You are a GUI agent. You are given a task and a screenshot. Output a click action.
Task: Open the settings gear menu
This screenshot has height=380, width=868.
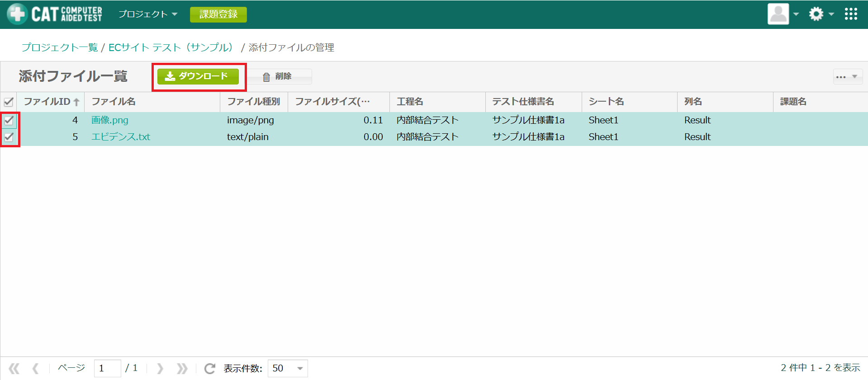pos(820,14)
